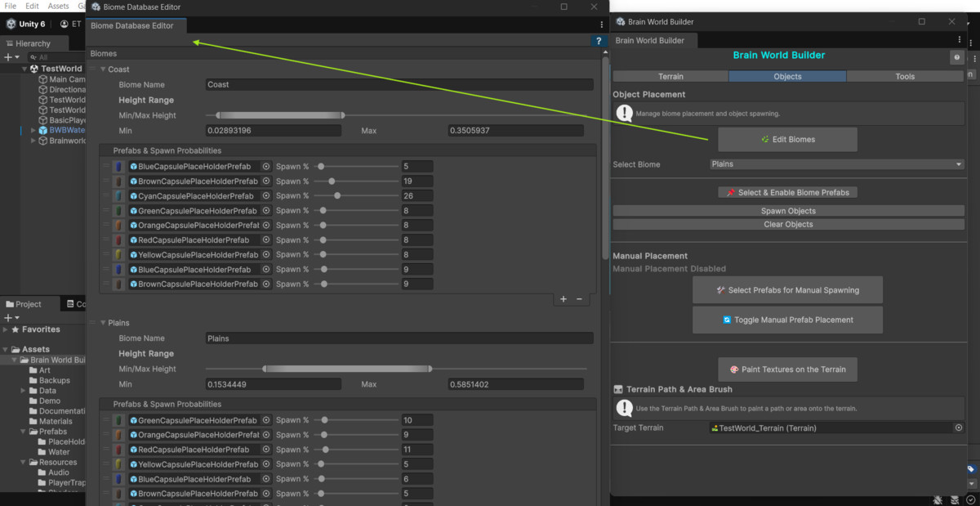The height and width of the screenshot is (506, 980).
Task: Click Select & Enable Biome Prefabs
Action: tap(787, 192)
